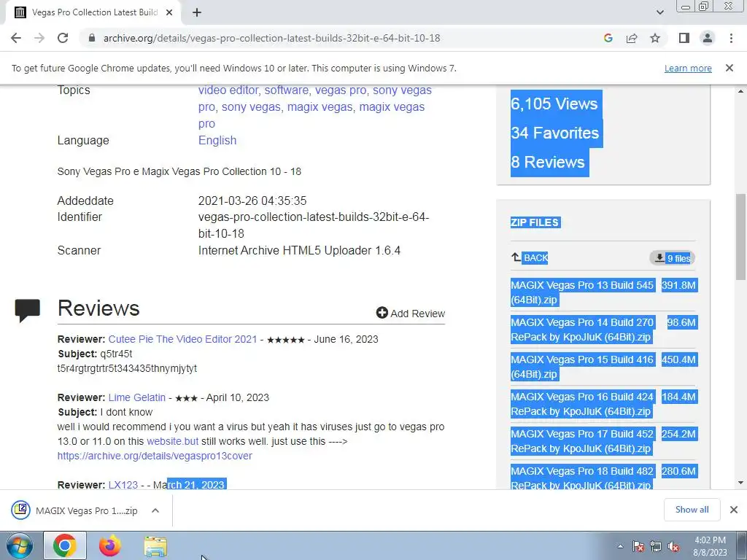Expand the download item options chevron

click(155, 510)
